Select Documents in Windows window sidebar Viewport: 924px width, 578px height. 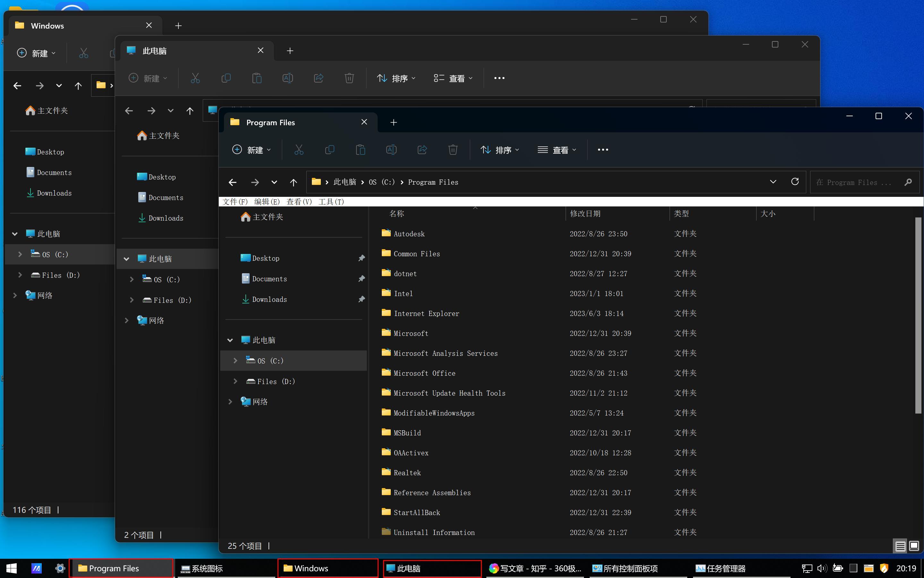click(54, 172)
